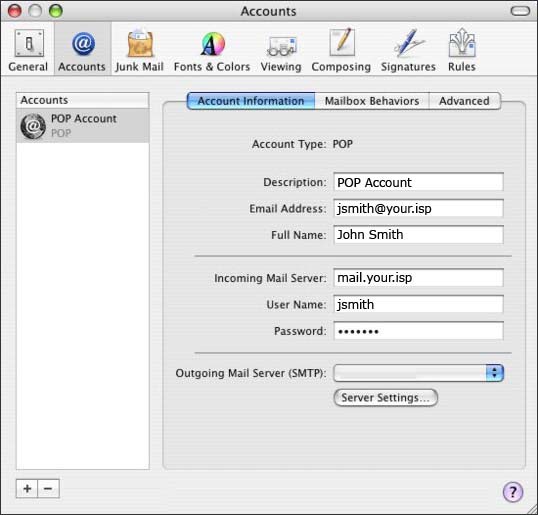Click into the Email Address field

(x=418, y=208)
